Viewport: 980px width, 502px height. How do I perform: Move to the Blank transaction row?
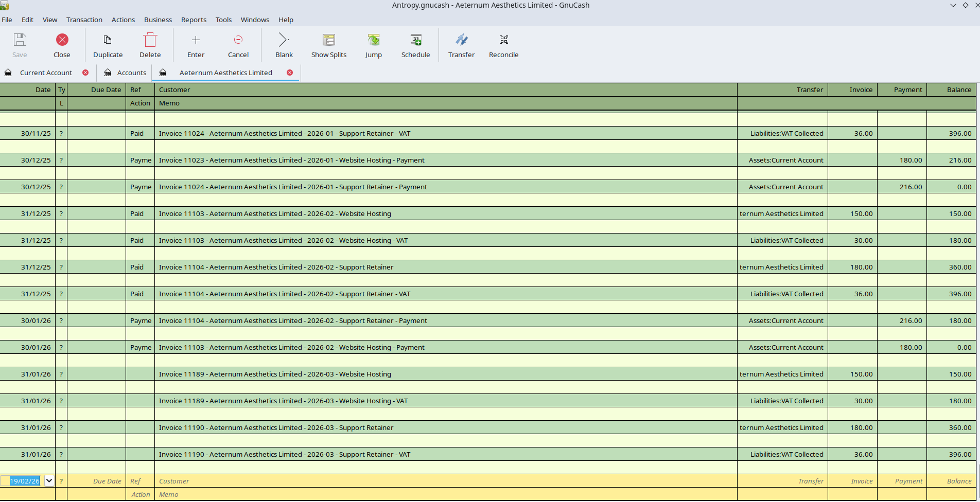pos(284,45)
